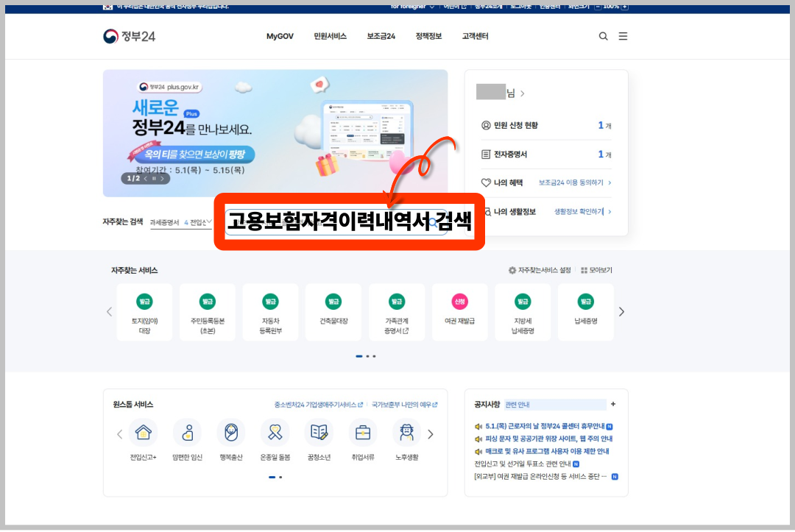
Task: Open 국가보훈부 나만의 예우 link
Action: [404, 404]
